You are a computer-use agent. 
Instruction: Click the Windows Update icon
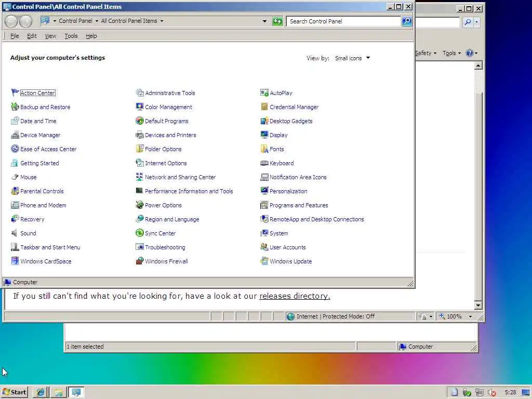264,261
